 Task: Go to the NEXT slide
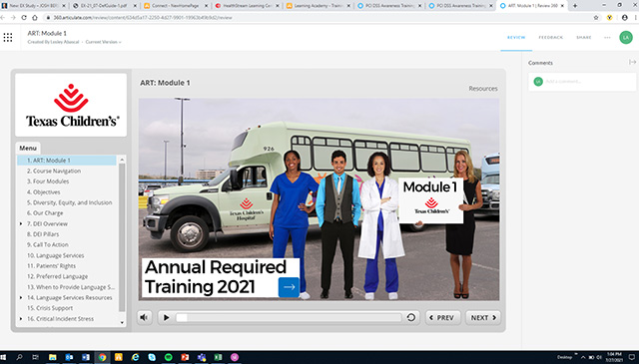(483, 317)
